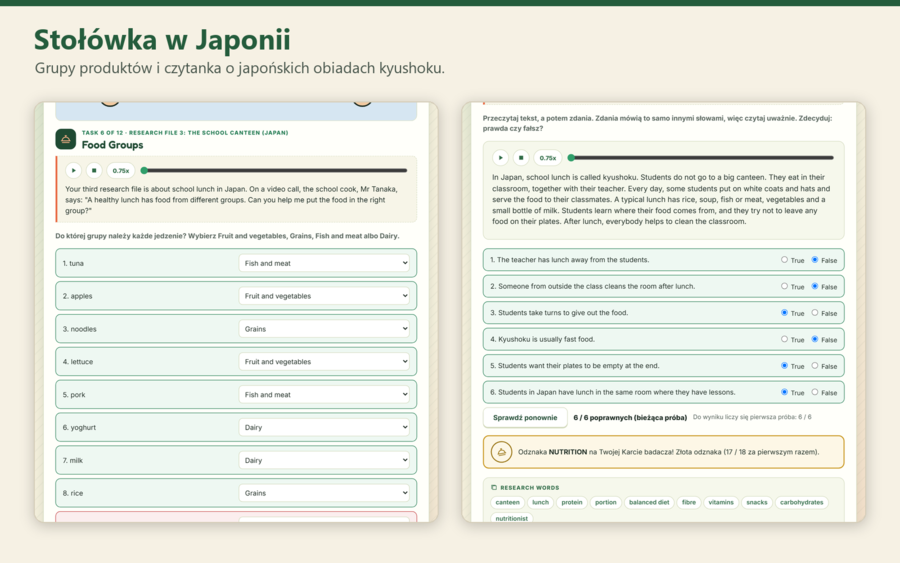Viewport: 900px width, 563px height.
Task: Click the 1. tuna row label
Action: click(73, 263)
